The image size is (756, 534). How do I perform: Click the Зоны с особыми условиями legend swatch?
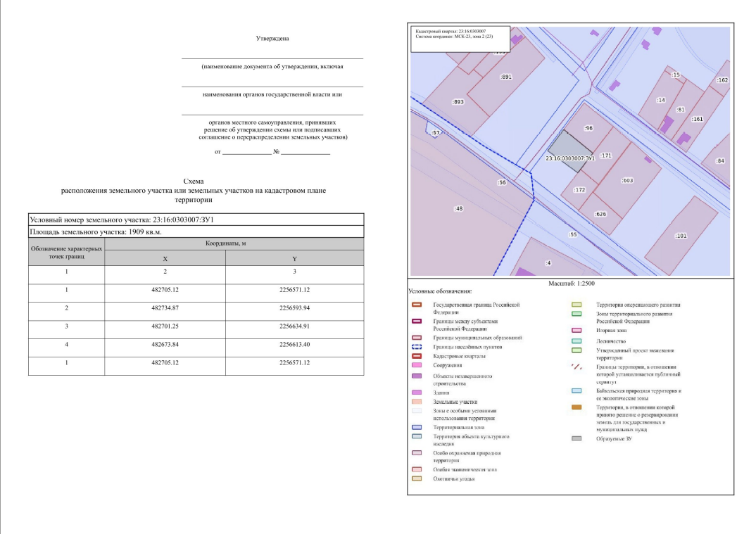coord(417,411)
